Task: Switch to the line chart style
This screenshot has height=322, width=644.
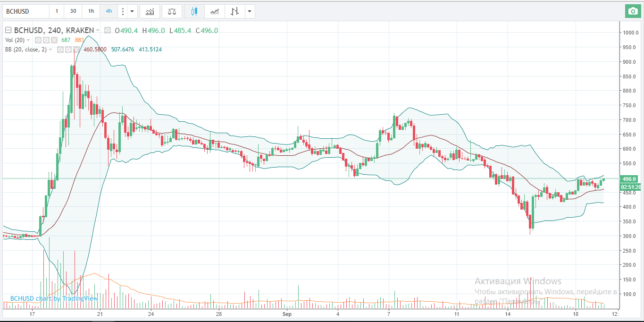Action: tap(214, 11)
